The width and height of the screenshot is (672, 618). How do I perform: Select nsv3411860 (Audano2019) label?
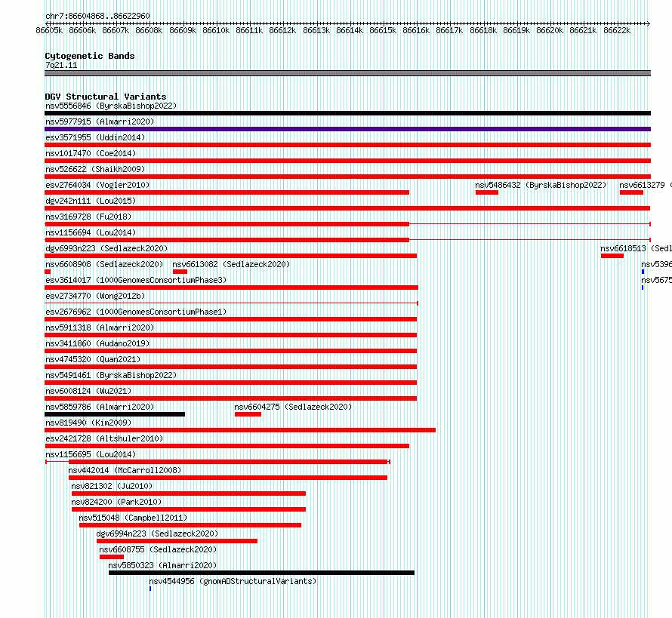pos(97,343)
